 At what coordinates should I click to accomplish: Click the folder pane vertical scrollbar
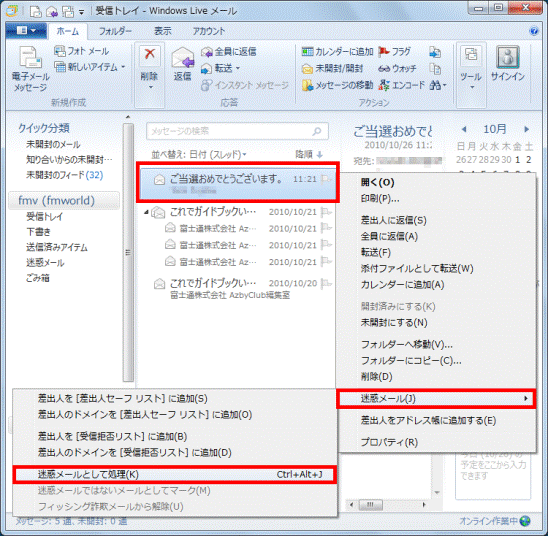[128, 252]
